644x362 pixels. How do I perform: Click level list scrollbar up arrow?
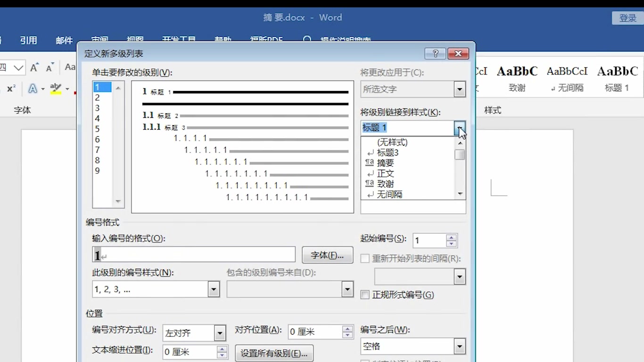point(118,88)
